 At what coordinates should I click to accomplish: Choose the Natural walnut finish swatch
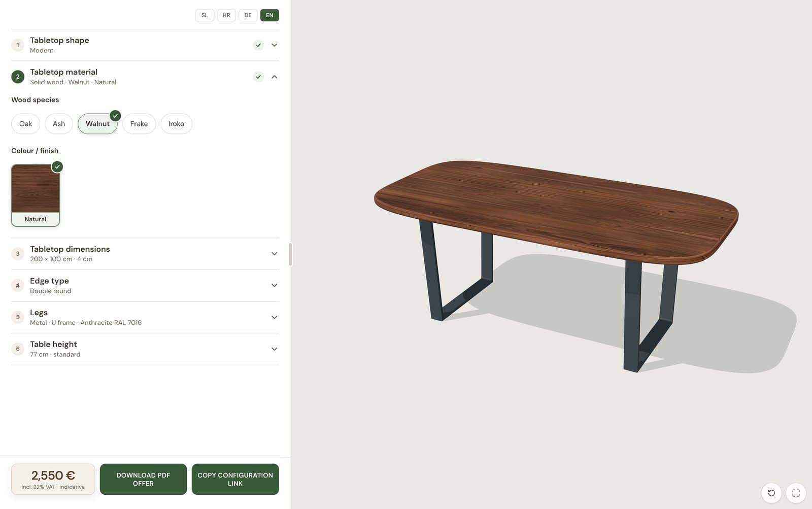[36, 195]
